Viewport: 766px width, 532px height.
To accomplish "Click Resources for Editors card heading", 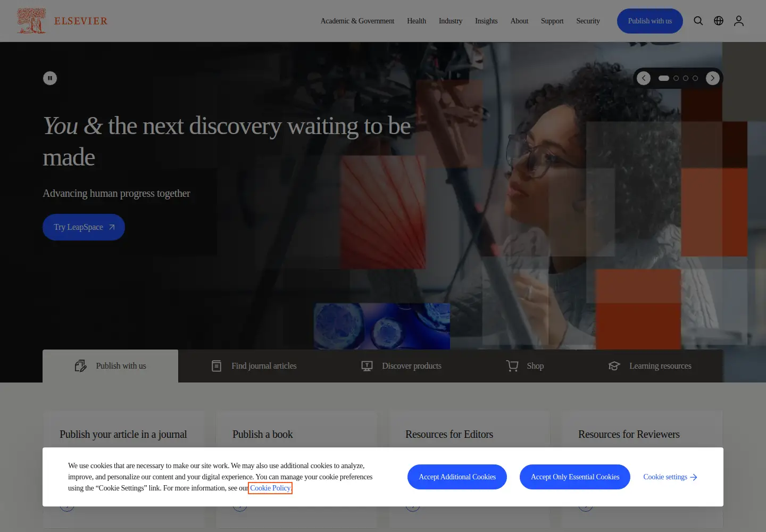I will point(449,434).
